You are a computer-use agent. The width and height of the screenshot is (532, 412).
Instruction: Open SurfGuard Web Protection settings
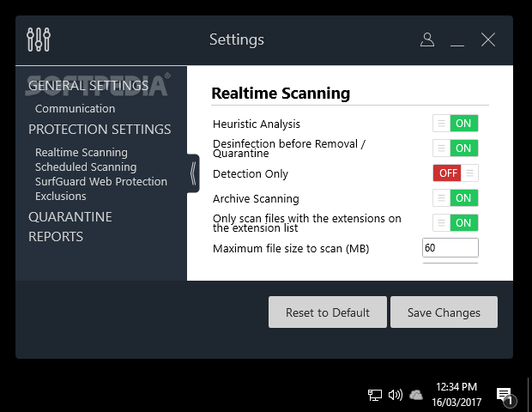(101, 182)
